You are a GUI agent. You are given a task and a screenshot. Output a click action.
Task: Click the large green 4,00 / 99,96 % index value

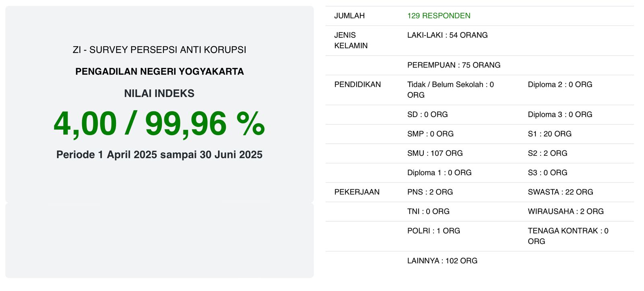tap(159, 124)
